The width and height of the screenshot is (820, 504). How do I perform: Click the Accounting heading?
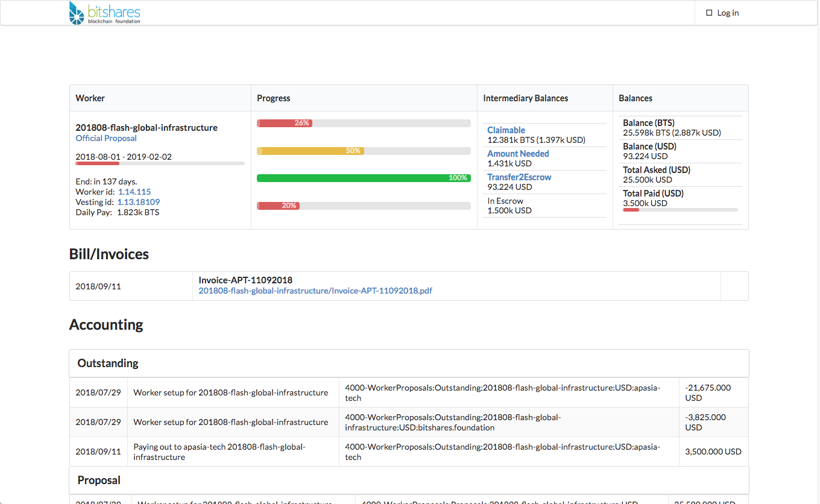pos(106,325)
